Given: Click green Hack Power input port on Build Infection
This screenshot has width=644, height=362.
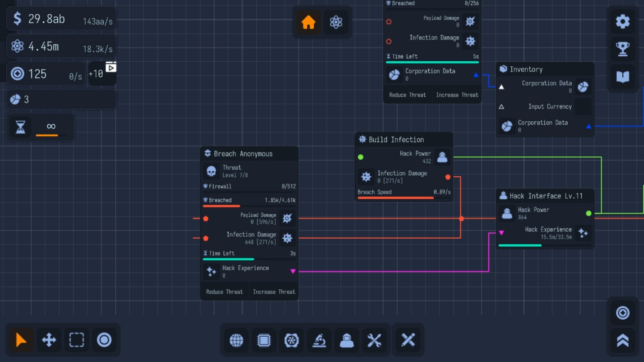Looking at the screenshot, I should click(x=361, y=157).
